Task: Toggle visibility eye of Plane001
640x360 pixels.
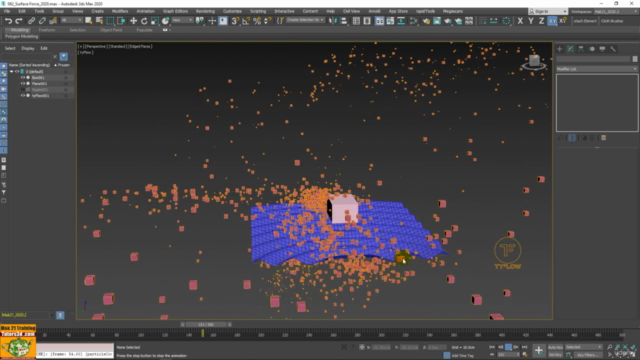Action: (23, 84)
